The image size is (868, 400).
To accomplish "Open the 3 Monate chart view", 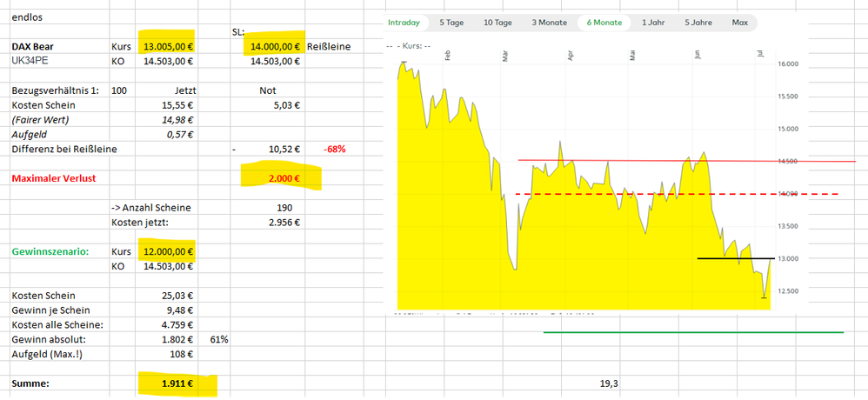I will tap(550, 23).
